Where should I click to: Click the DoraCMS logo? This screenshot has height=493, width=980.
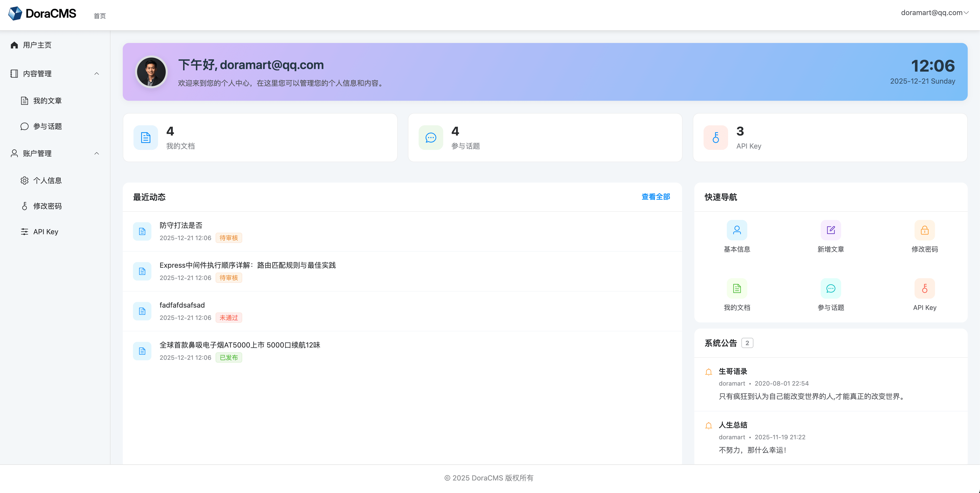click(42, 13)
